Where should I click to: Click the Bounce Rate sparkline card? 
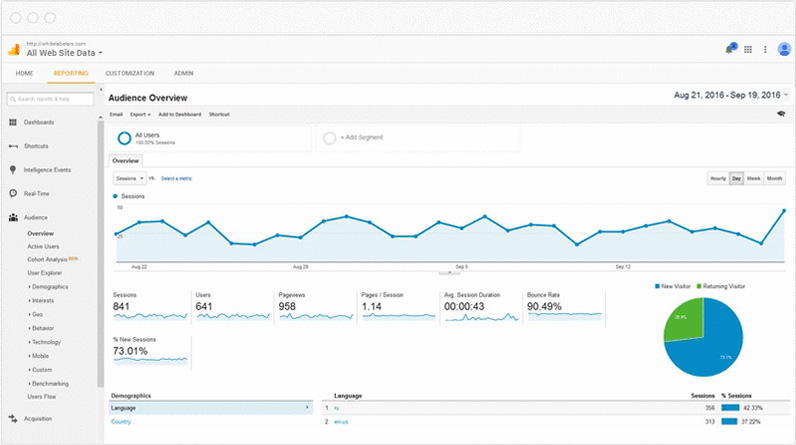click(564, 308)
